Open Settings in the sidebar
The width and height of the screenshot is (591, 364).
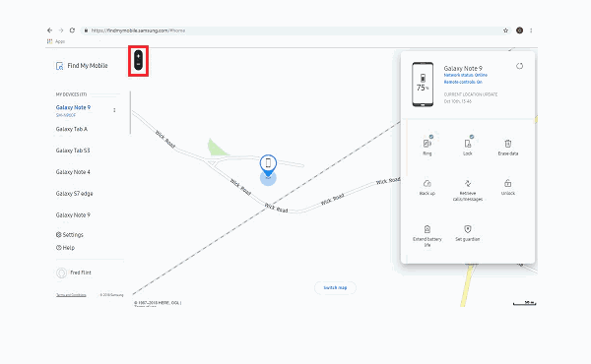coord(70,235)
